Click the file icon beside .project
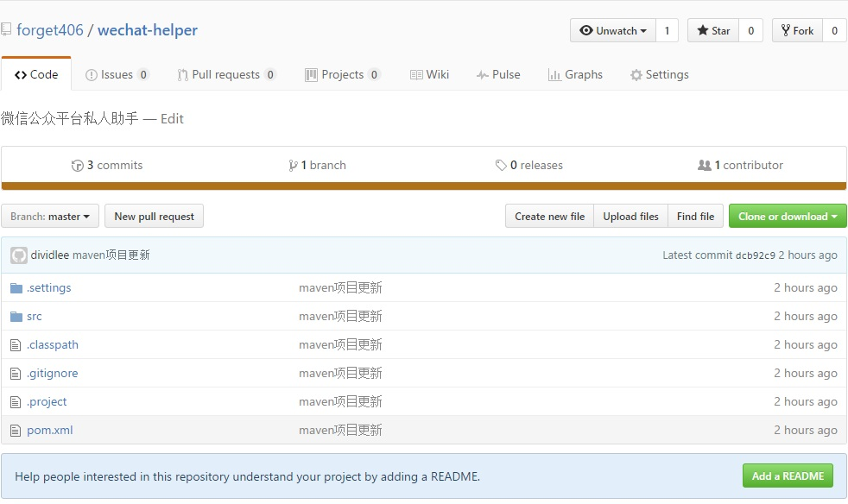Image resolution: width=848 pixels, height=504 pixels. [16, 402]
